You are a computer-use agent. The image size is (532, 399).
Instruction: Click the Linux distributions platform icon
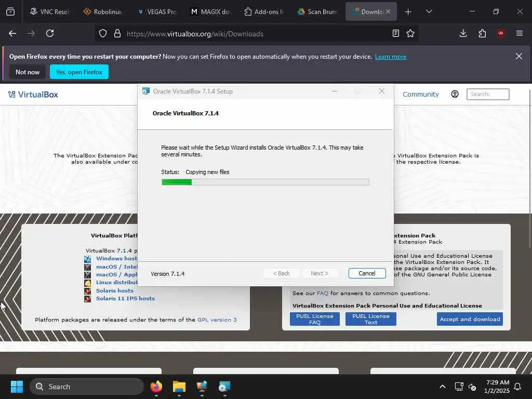(87, 283)
